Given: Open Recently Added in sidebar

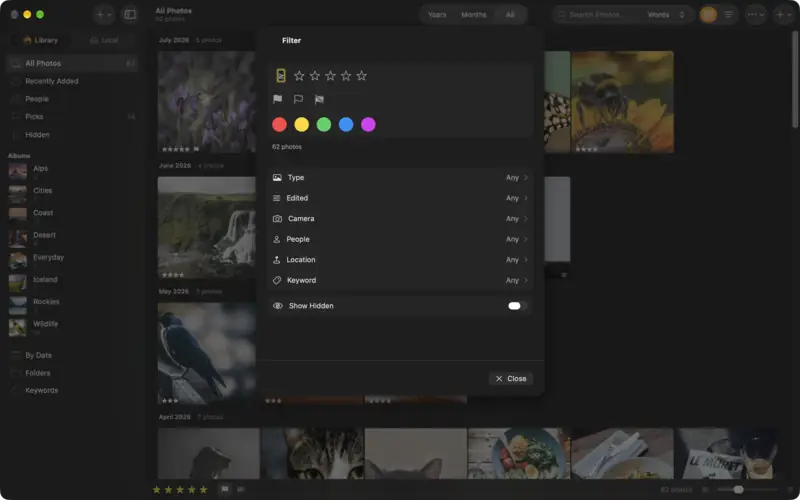Looking at the screenshot, I should [72, 81].
